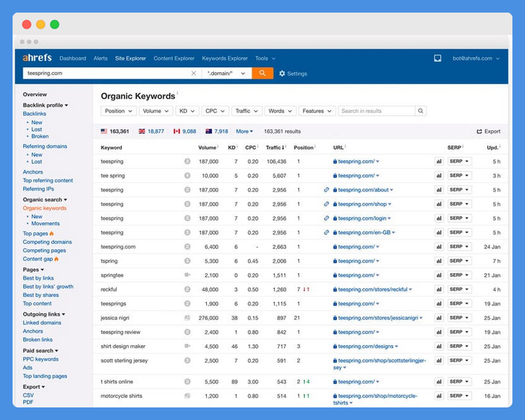
Task: Select the Australia flag 7,918 results
Action: pyautogui.click(x=217, y=131)
